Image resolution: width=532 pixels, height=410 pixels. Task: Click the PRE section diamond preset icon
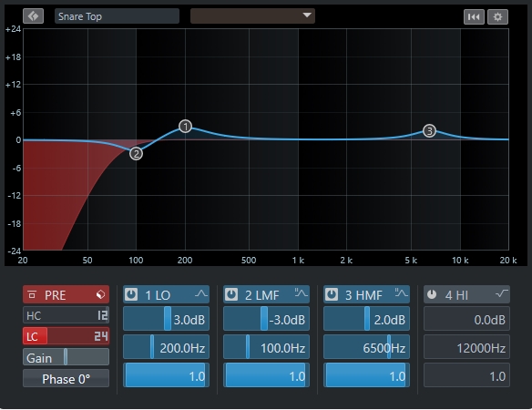100,294
